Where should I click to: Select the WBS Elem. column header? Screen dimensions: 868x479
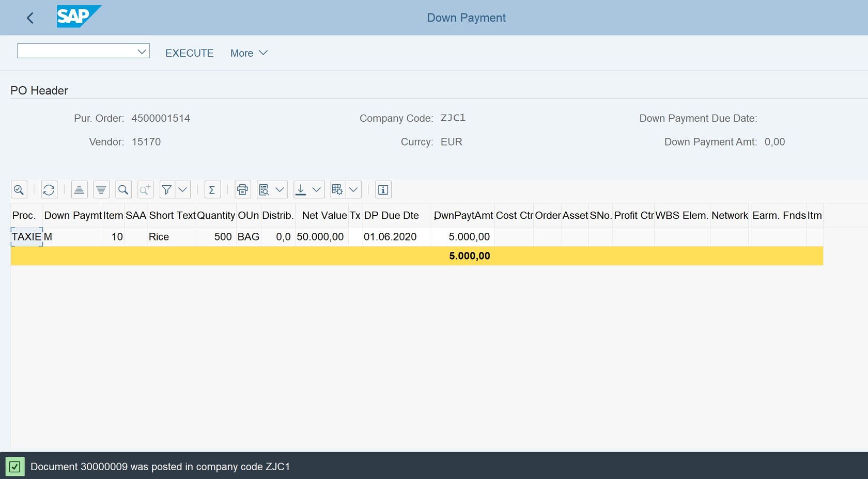[x=682, y=215]
